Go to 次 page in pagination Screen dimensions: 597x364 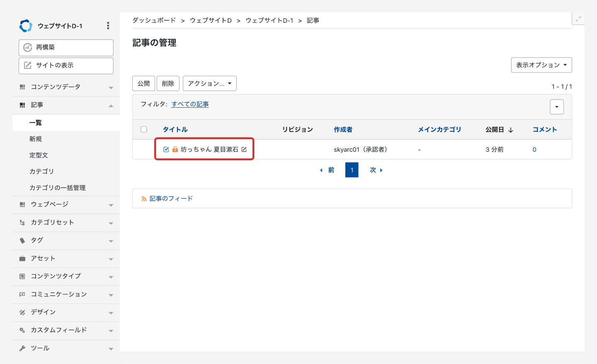click(x=376, y=170)
